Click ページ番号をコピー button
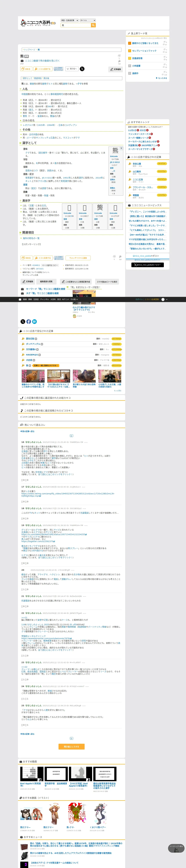Screen dimensions: 186x868 pos(50,265)
